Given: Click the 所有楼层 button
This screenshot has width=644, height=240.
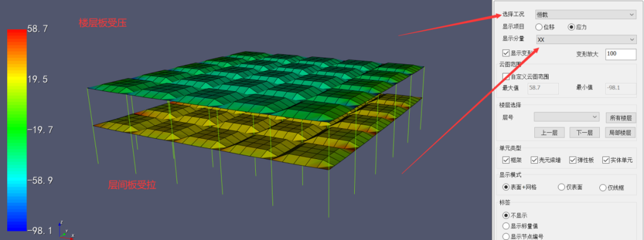Looking at the screenshot, I should [621, 118].
